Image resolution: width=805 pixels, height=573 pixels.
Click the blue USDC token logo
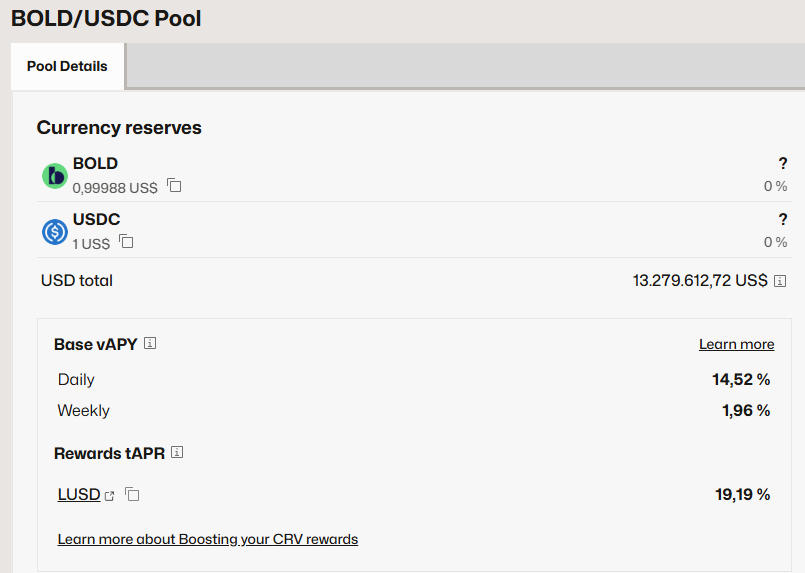point(55,232)
